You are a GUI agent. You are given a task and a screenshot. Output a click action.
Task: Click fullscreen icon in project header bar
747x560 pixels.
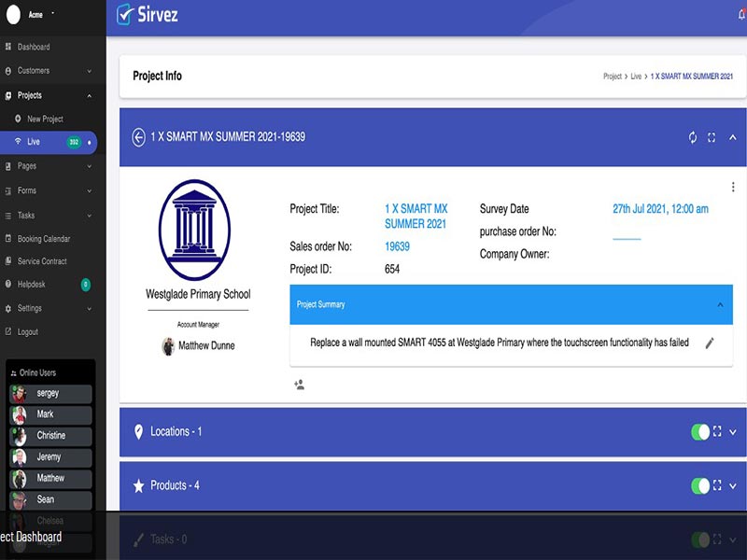click(712, 137)
